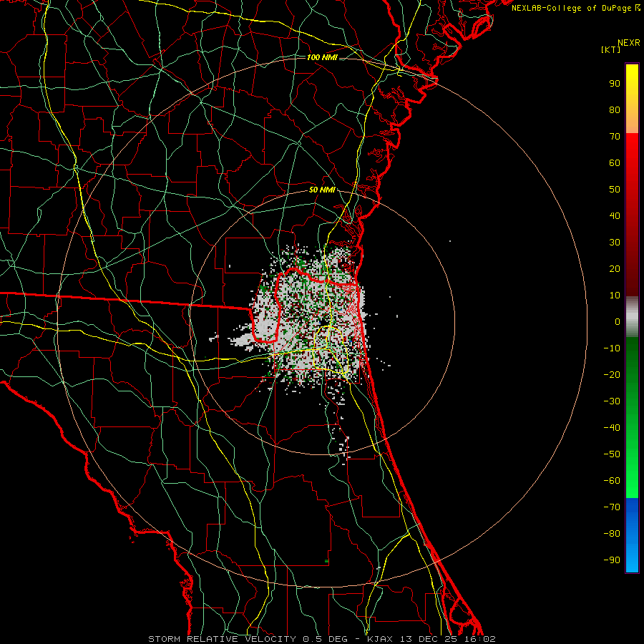Click the 10 value on velocity scale

615,296
